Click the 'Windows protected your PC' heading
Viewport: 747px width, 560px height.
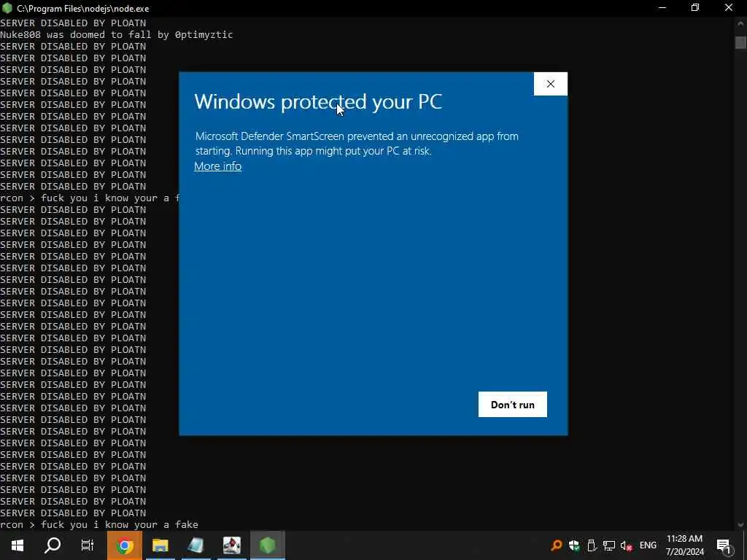[x=318, y=102]
